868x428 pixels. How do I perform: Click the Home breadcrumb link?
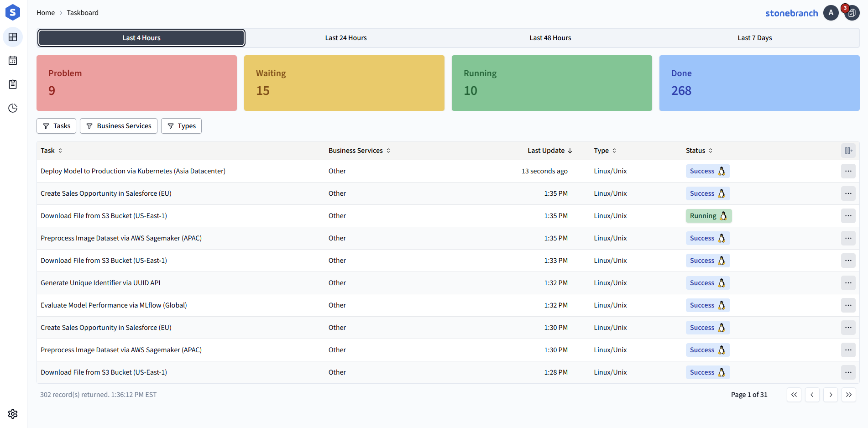coord(46,13)
